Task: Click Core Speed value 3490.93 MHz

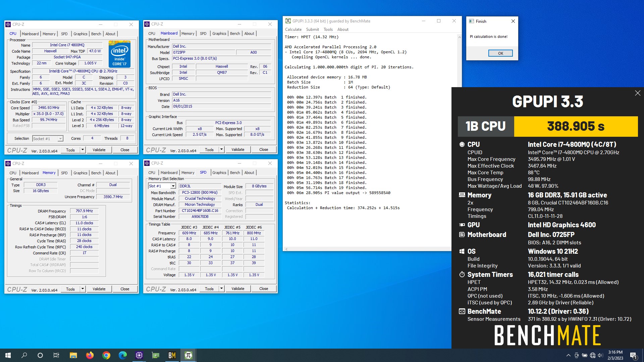Action: pos(49,108)
